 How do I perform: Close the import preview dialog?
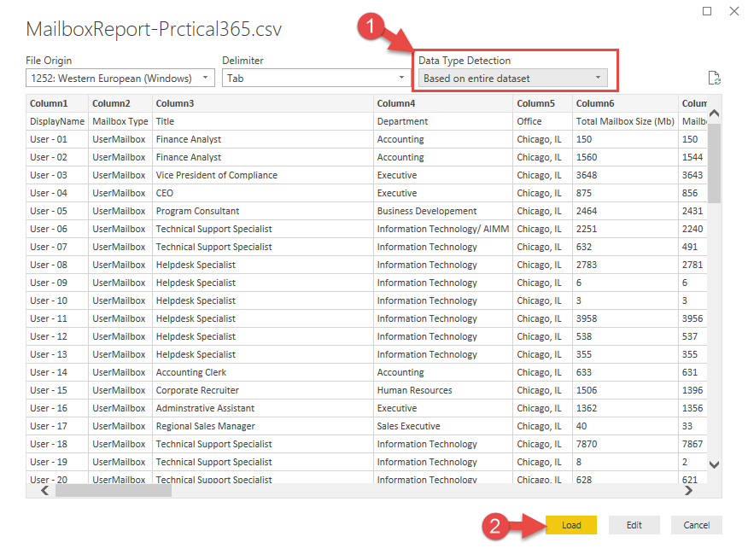click(734, 11)
